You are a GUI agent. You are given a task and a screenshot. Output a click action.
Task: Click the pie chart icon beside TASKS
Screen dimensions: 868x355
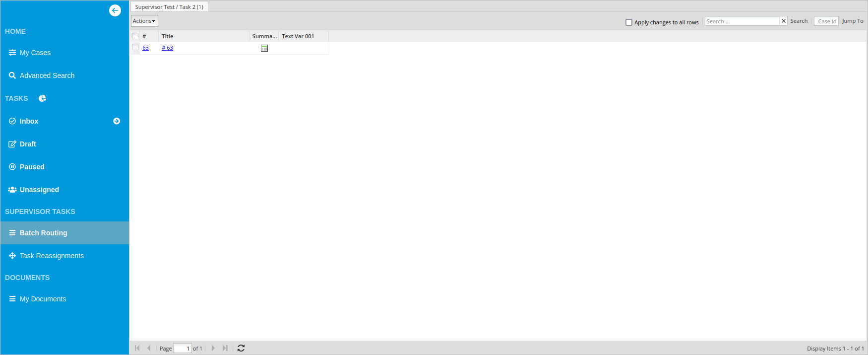click(x=43, y=98)
